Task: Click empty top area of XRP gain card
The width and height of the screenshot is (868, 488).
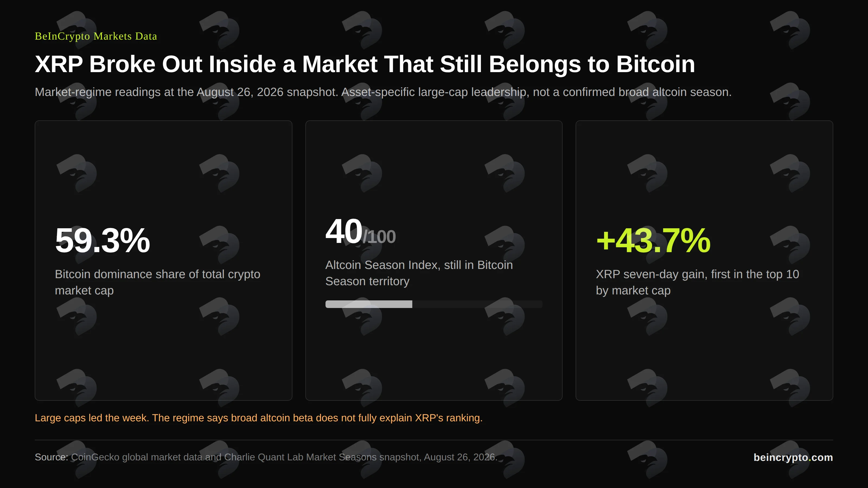Action: [704, 168]
